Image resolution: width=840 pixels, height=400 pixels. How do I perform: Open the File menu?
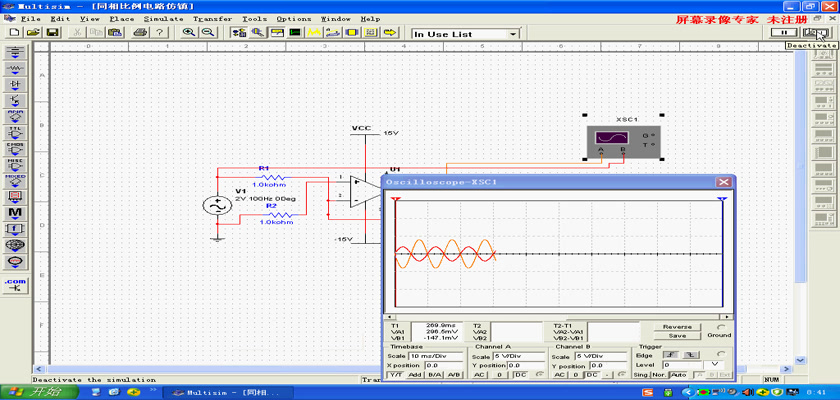click(x=31, y=19)
